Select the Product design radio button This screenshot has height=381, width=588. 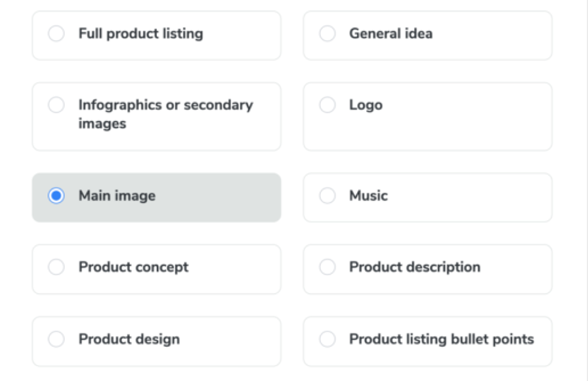click(x=56, y=340)
